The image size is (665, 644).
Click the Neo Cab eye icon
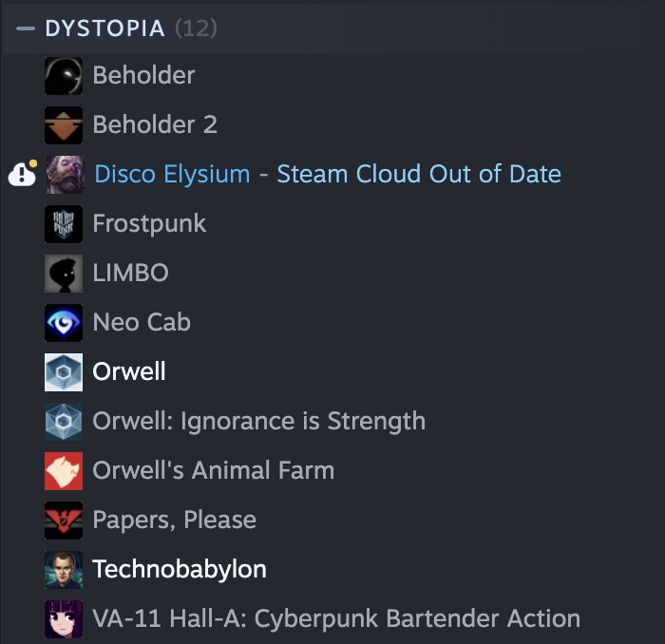[x=64, y=323]
